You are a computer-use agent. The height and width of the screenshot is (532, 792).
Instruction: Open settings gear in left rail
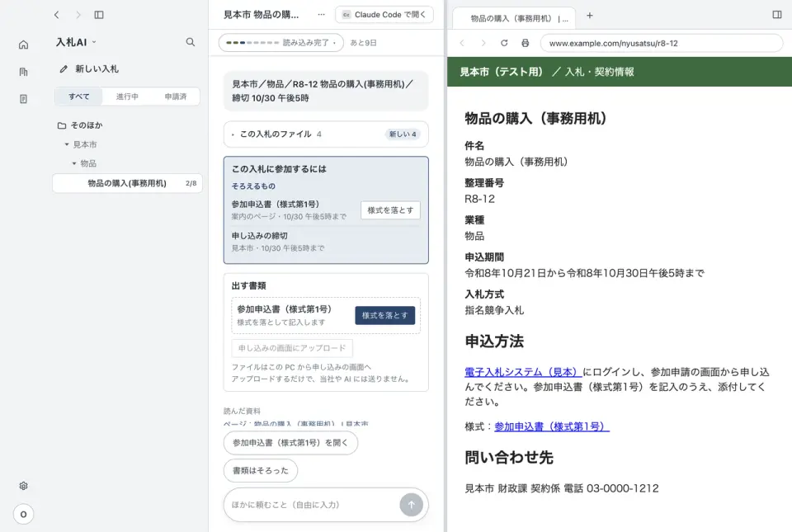(x=23, y=486)
